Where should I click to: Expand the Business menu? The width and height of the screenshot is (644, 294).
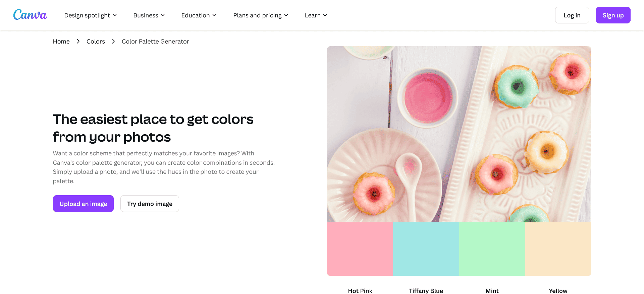point(146,15)
